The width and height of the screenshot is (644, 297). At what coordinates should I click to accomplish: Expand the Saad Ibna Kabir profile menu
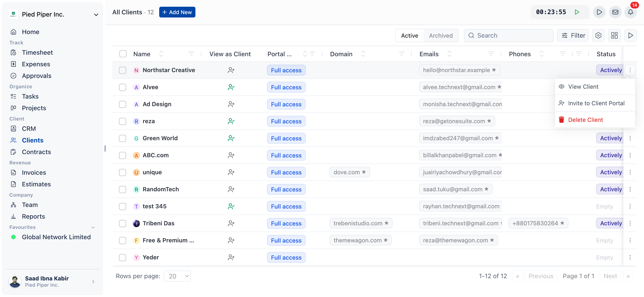coord(93,282)
